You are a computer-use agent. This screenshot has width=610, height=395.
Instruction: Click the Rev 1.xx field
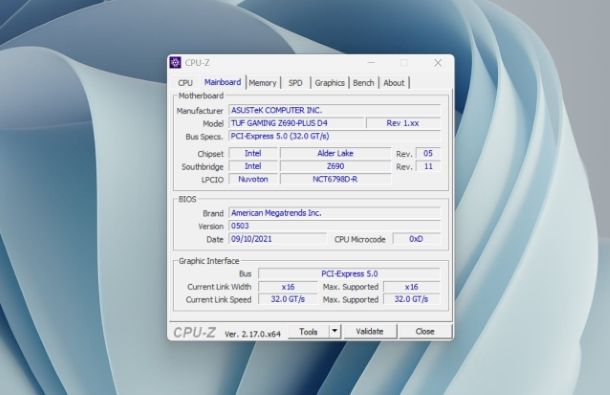[403, 123]
